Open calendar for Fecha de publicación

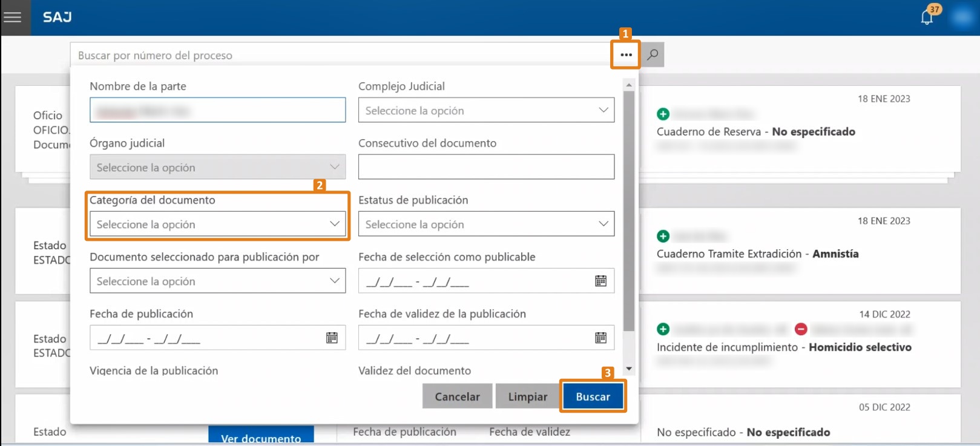(332, 338)
